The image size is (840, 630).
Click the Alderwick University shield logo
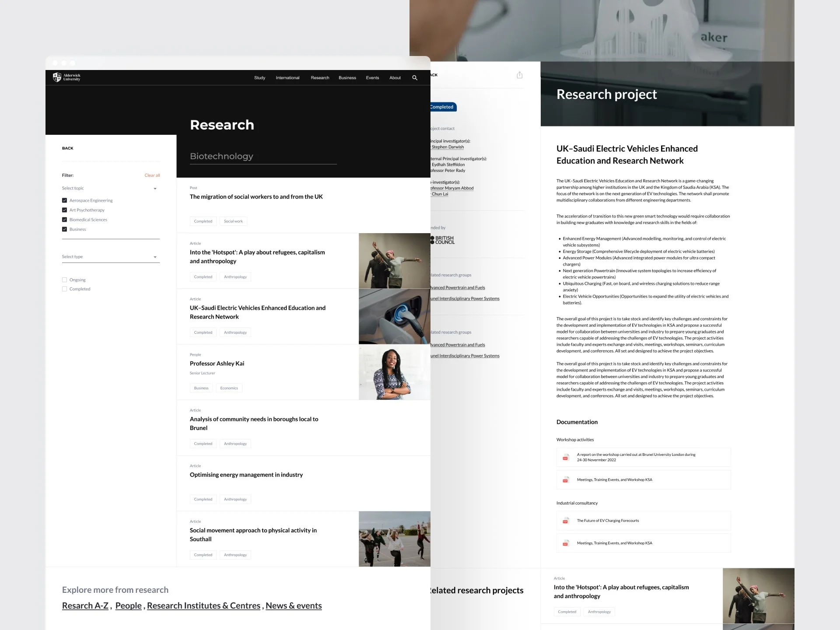(x=57, y=77)
